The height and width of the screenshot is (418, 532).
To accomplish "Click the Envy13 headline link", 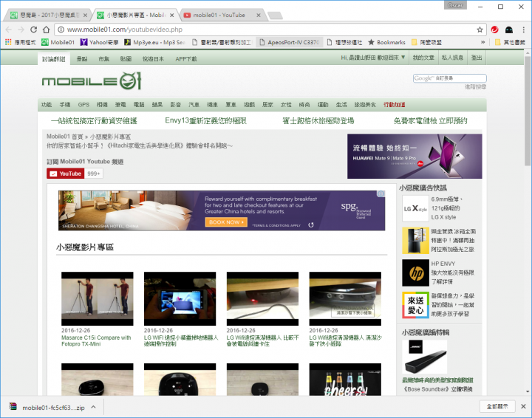I will 205,120.
